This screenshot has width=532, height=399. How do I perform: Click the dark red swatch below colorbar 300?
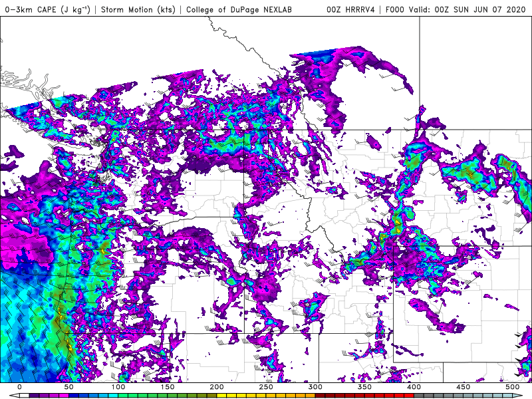(320, 396)
